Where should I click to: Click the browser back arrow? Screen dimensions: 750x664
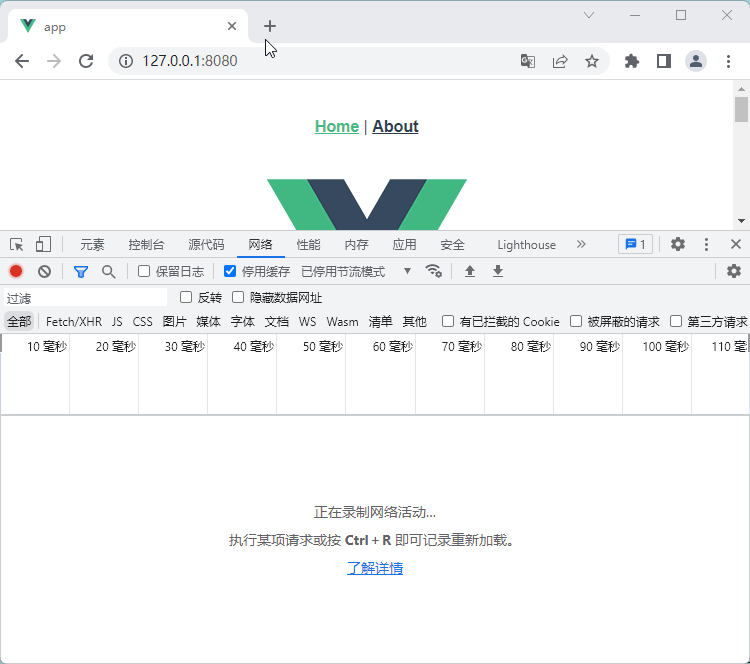click(x=22, y=61)
